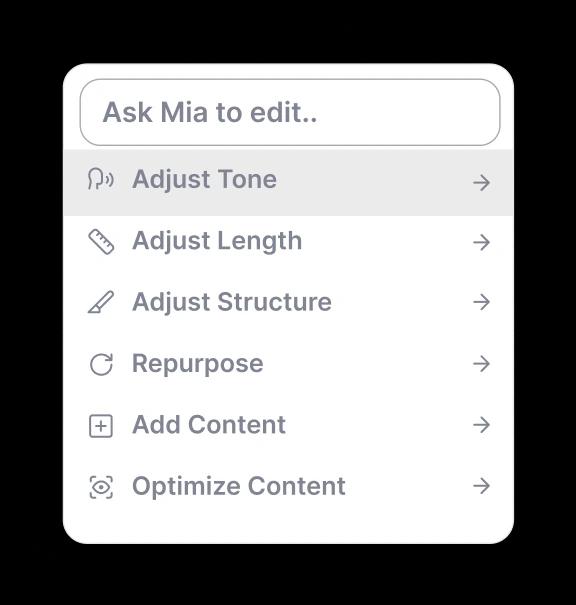Choose the Optimize Content option text
The width and height of the screenshot is (576, 605).
pyautogui.click(x=238, y=487)
